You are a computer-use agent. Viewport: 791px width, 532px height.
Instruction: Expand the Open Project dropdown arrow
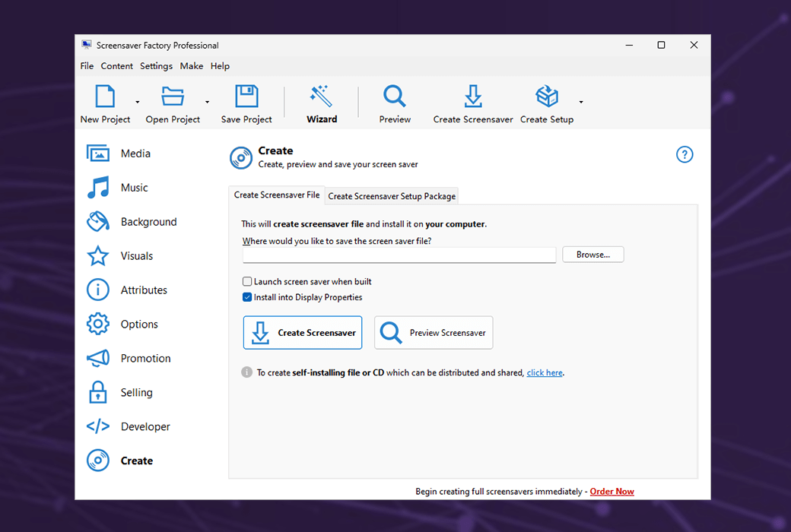(x=207, y=102)
